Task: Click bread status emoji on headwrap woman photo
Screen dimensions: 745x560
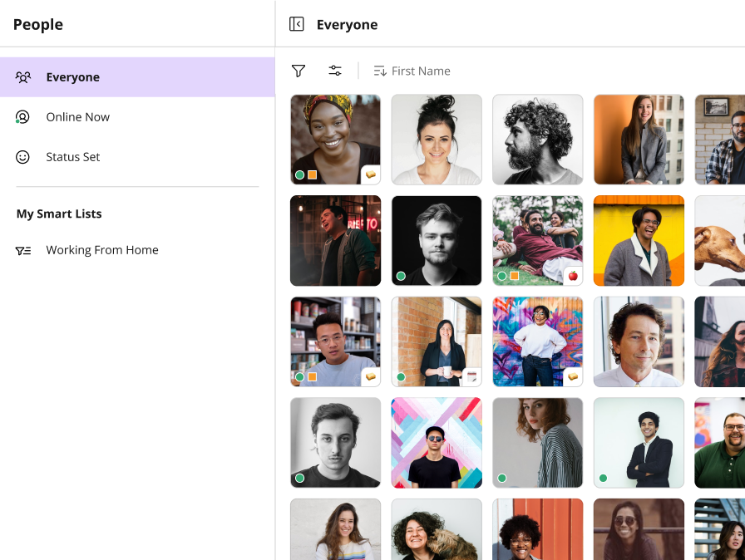Action: coord(371,174)
